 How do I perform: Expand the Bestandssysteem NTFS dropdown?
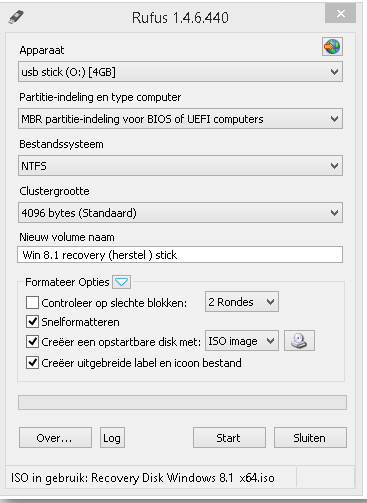pos(180,166)
